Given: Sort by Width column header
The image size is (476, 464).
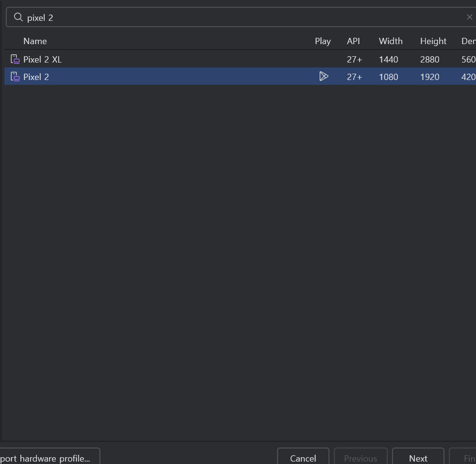Looking at the screenshot, I should pyautogui.click(x=391, y=41).
